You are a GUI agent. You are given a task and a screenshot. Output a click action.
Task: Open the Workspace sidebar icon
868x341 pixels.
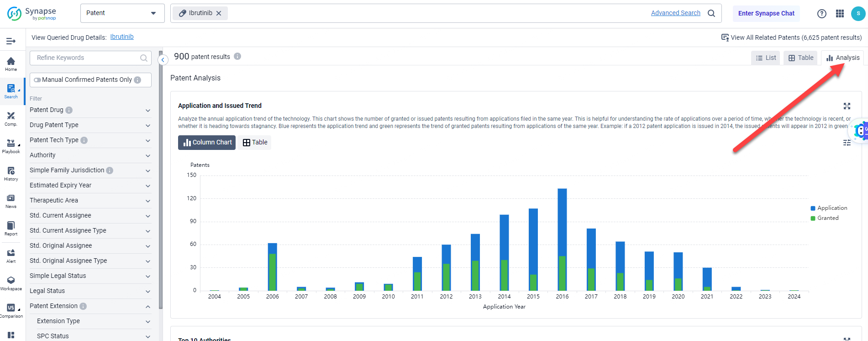pos(11,283)
